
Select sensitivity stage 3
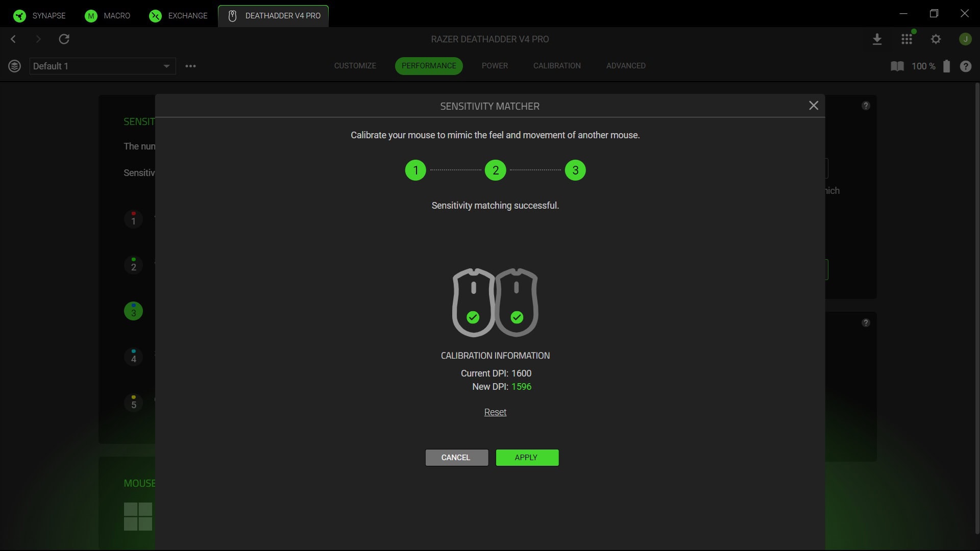(x=133, y=311)
